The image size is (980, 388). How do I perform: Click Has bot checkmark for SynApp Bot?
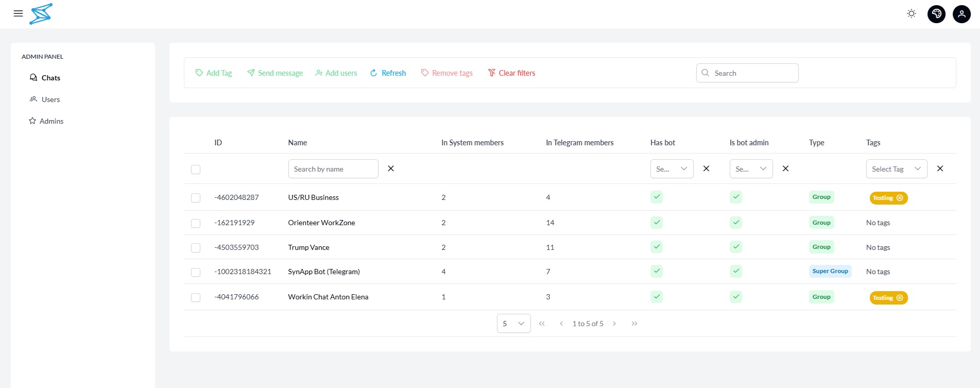pos(657,271)
